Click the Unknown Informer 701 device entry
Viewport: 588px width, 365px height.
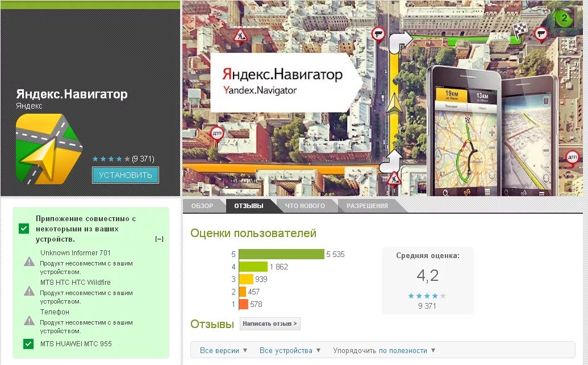[x=76, y=253]
